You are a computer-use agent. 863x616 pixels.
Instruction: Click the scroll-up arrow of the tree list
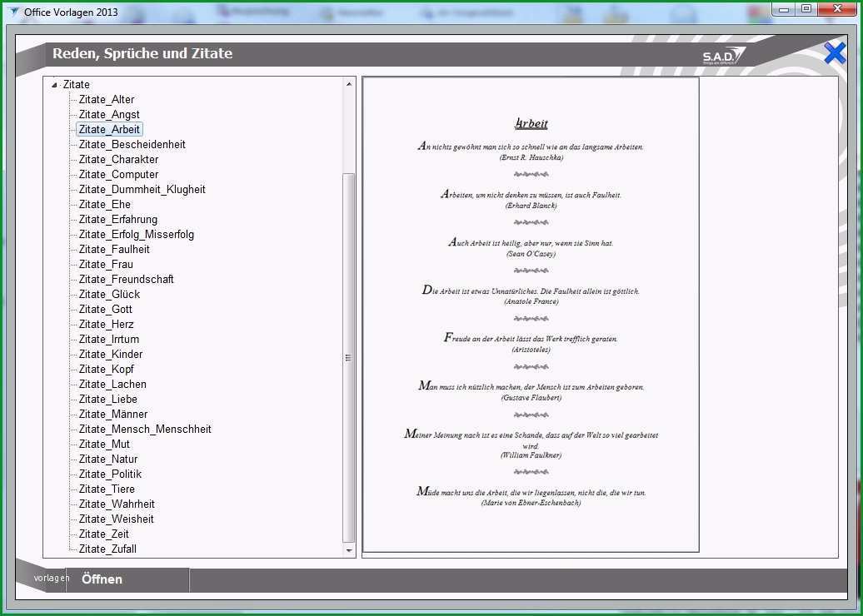tap(348, 84)
